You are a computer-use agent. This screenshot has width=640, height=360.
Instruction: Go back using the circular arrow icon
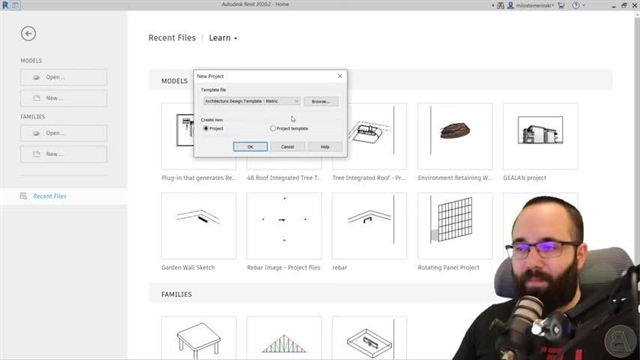28,33
